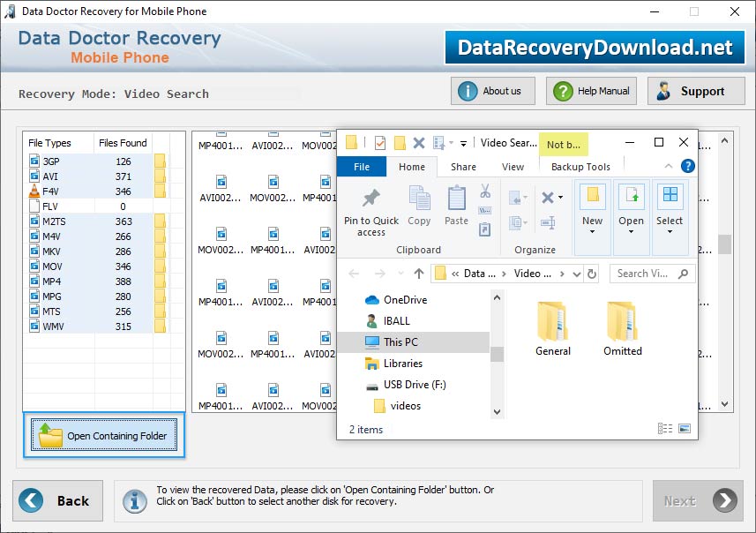The image size is (756, 533).
Task: Click the Copy icon in Clipboard group
Action: point(419,199)
